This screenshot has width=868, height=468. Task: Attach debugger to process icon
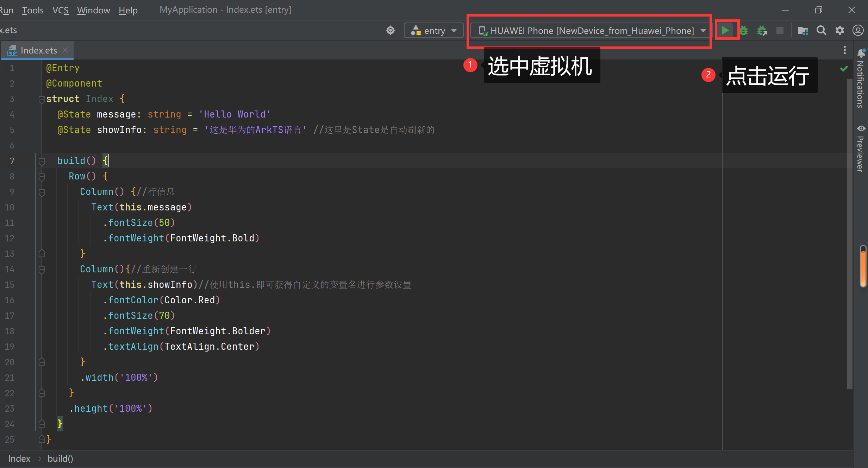(762, 30)
